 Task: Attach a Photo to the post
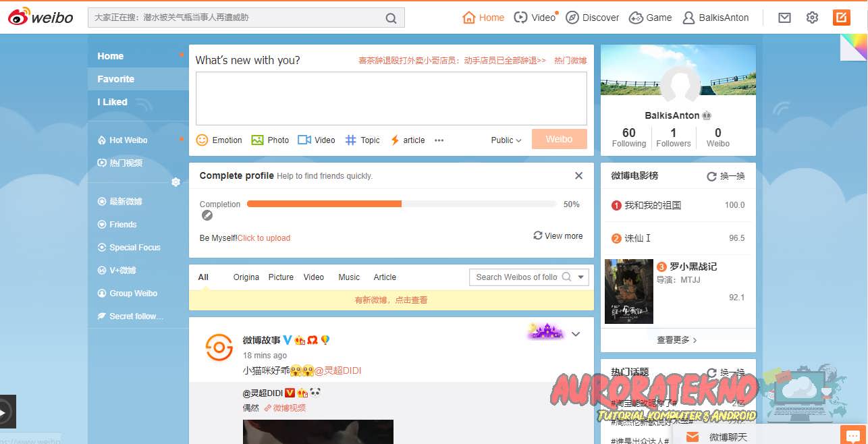(270, 140)
